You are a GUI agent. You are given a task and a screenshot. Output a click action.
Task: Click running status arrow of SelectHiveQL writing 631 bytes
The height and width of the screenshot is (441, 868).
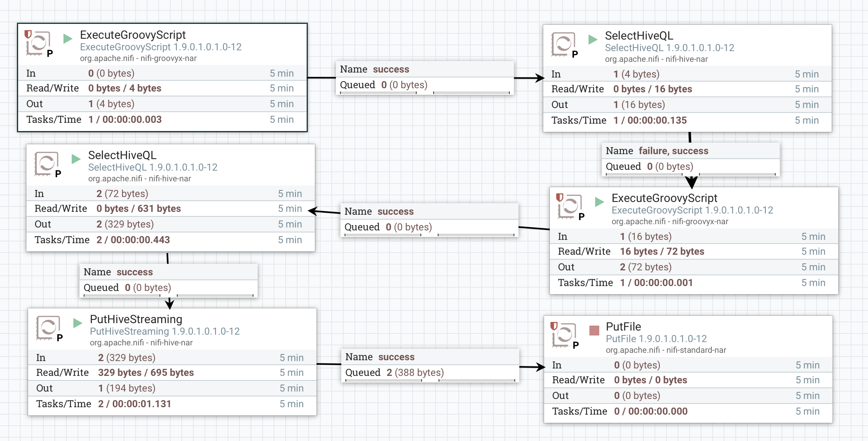coord(76,159)
